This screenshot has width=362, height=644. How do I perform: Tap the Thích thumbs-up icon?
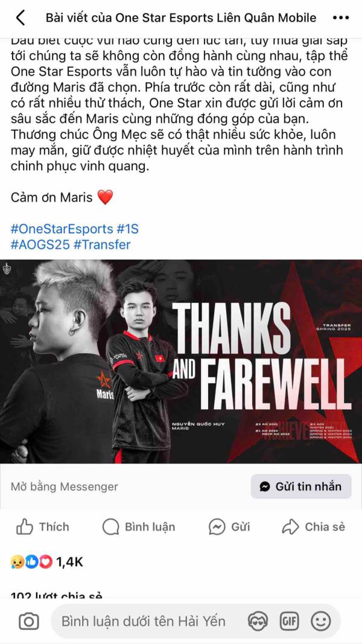point(24,527)
